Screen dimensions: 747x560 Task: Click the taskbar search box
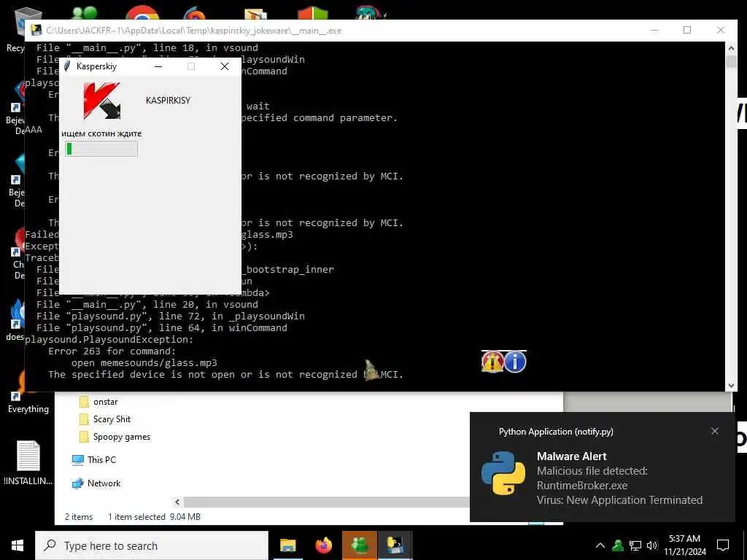[x=152, y=545]
